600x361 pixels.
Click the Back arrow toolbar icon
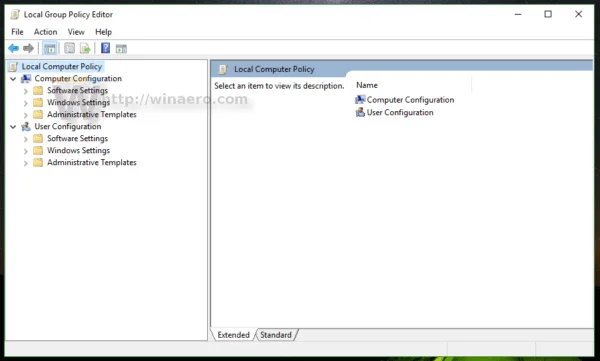click(13, 48)
